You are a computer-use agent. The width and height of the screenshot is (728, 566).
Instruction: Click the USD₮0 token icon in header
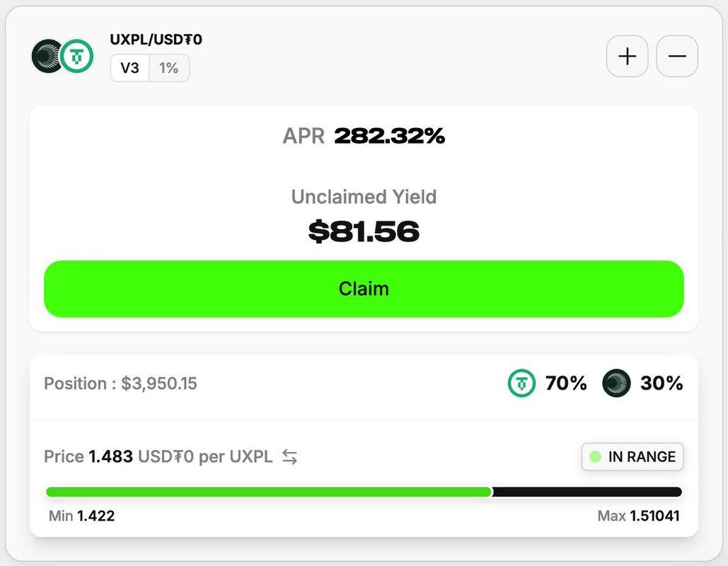[x=76, y=56]
